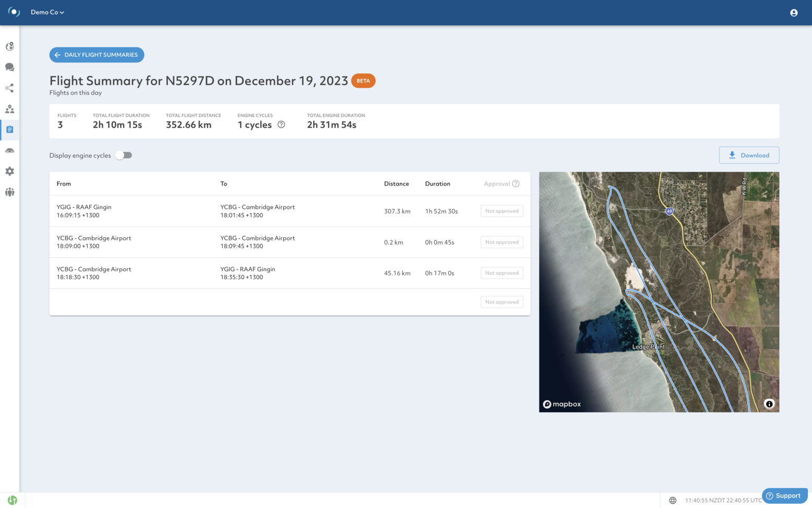Open the sharing sidebar icon

click(9, 88)
